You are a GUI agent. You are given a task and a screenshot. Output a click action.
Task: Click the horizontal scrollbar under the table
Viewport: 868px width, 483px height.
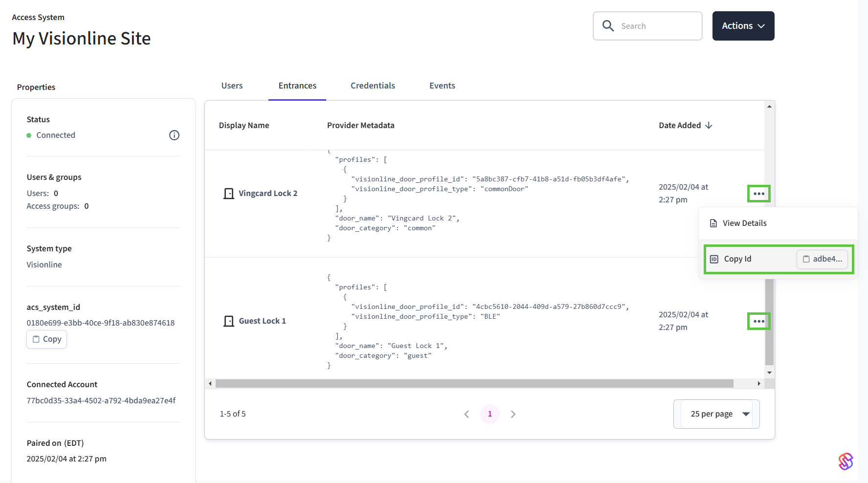click(x=474, y=384)
